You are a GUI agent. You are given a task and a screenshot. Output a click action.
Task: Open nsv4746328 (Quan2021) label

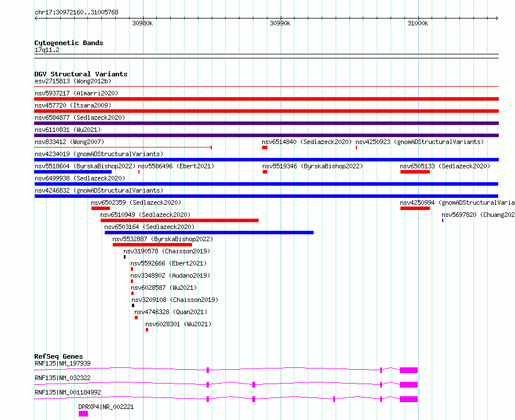(x=171, y=312)
